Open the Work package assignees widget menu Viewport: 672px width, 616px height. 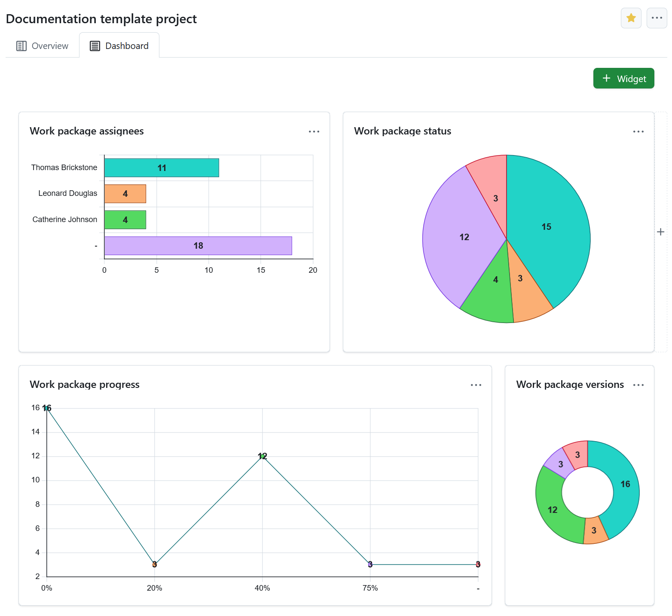(314, 131)
